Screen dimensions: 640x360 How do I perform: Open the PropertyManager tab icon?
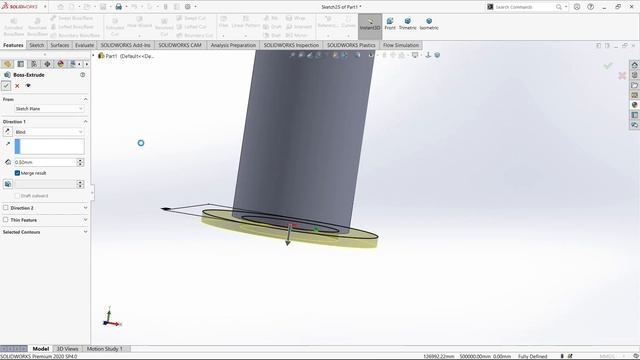pos(20,64)
